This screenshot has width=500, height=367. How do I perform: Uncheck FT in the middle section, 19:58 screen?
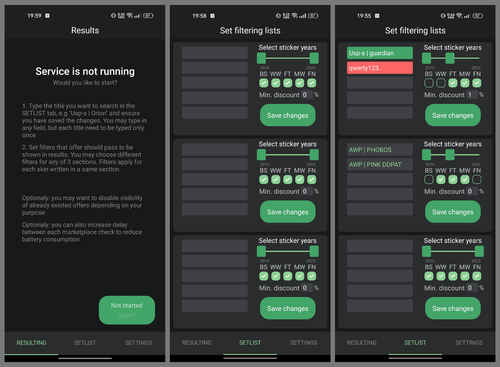tap(288, 180)
